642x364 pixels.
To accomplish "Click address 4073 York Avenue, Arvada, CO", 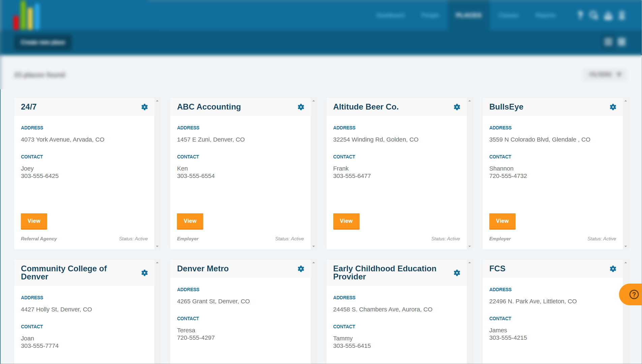I will tap(63, 140).
